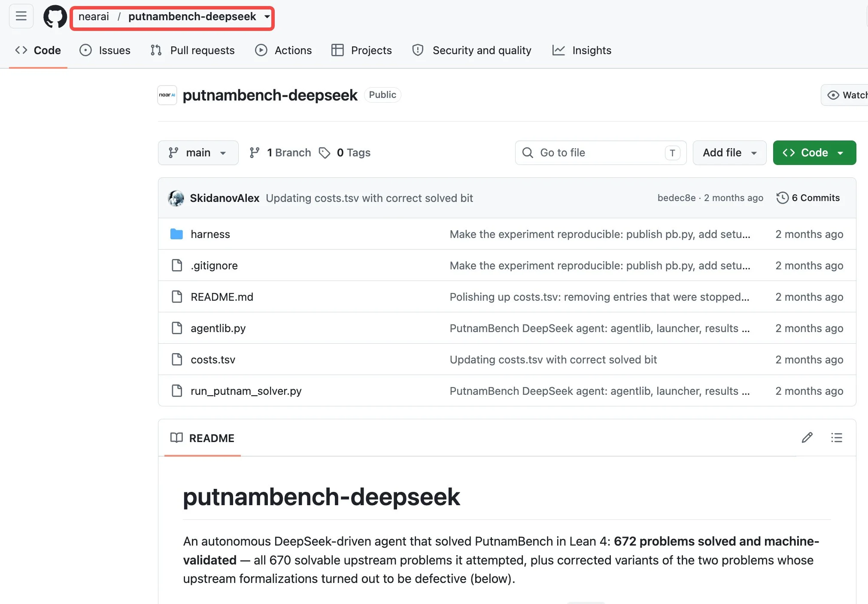
Task: Expand the main branch selector
Action: pyautogui.click(x=198, y=153)
